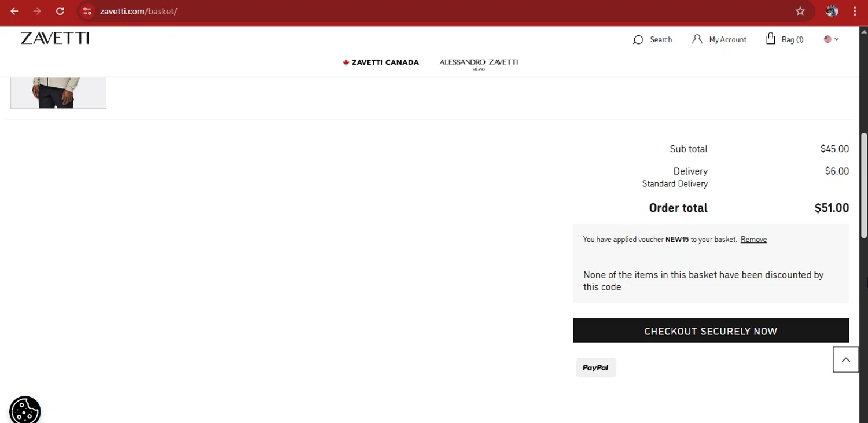Click the page vertical scrollbar
Screen dimensions: 868x423
tap(864, 185)
